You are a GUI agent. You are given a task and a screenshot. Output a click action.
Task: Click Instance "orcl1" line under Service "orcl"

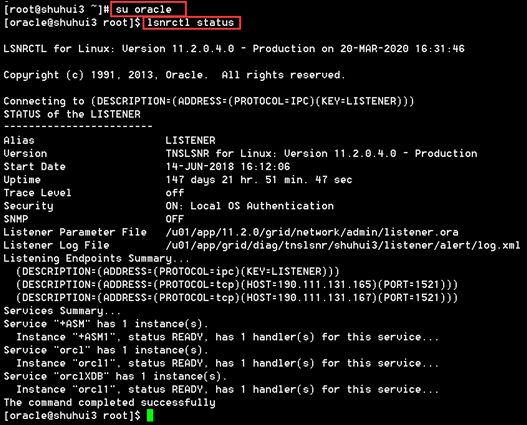[228, 363]
